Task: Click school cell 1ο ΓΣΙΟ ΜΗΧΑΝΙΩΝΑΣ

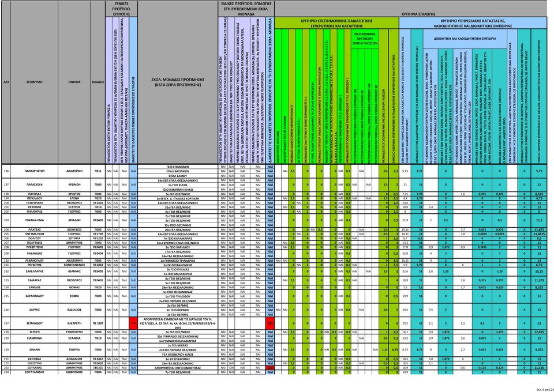Action: pos(177,292)
